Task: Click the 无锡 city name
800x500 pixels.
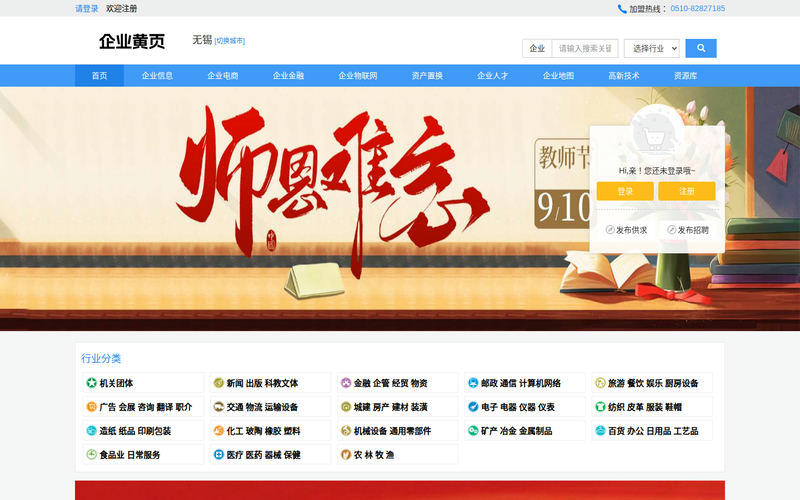Action: click(x=202, y=40)
